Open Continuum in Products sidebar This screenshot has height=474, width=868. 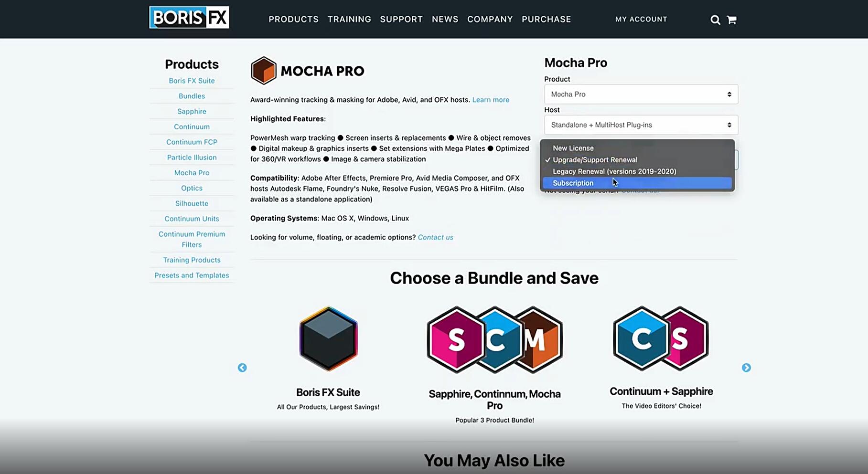pyautogui.click(x=192, y=126)
